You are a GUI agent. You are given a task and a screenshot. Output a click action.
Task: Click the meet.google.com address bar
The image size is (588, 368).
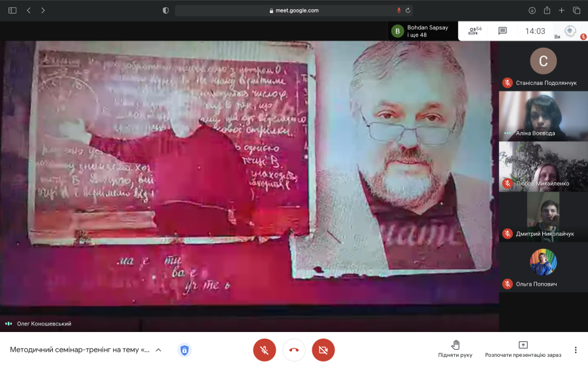tap(294, 10)
